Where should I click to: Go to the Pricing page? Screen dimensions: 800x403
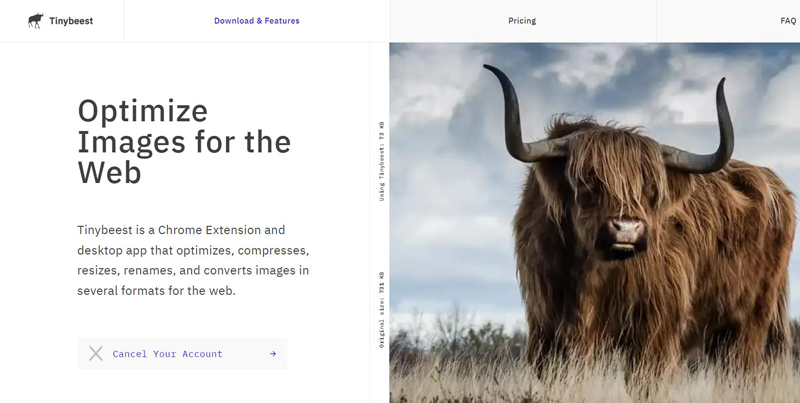522,21
